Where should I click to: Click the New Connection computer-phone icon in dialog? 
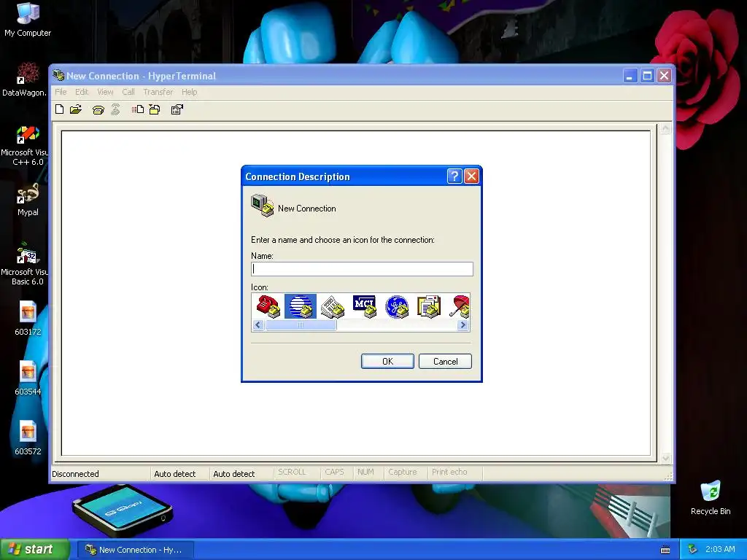[x=262, y=206]
